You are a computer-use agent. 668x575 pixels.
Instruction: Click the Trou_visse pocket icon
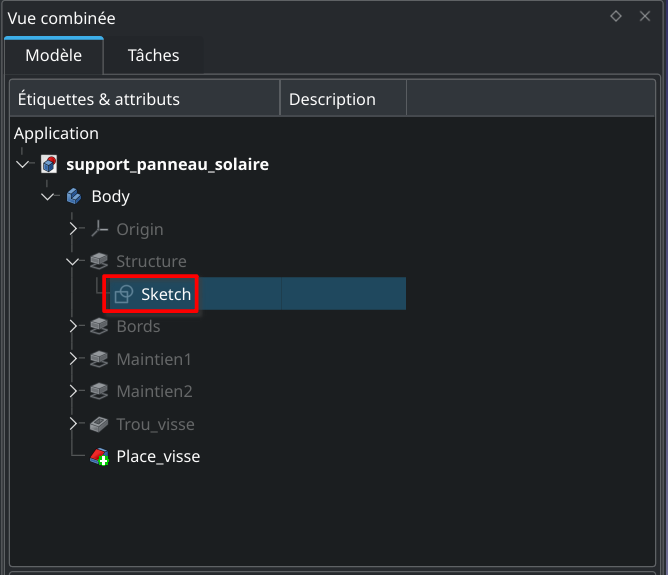coord(99,424)
